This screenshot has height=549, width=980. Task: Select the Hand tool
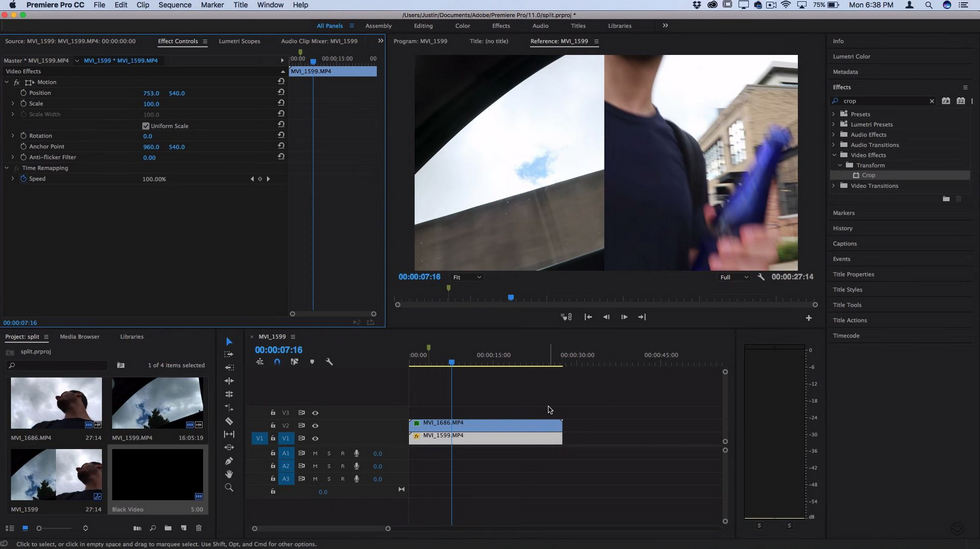click(x=229, y=474)
